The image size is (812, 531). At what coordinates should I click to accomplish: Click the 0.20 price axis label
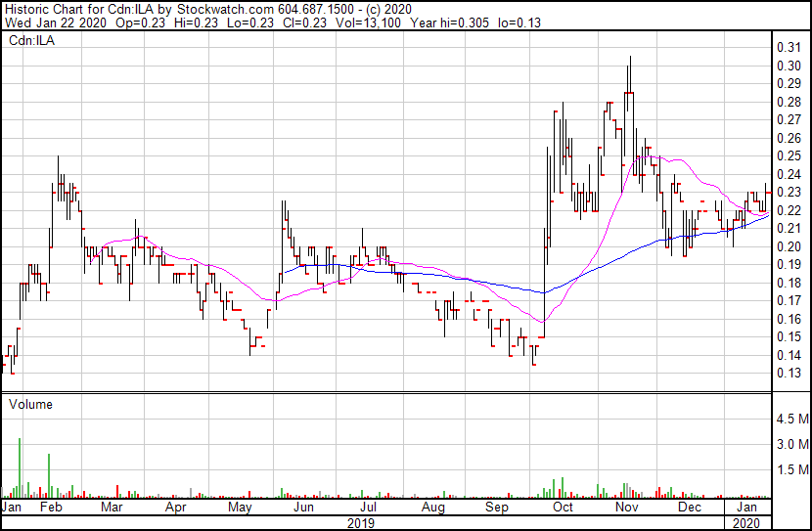tap(789, 246)
